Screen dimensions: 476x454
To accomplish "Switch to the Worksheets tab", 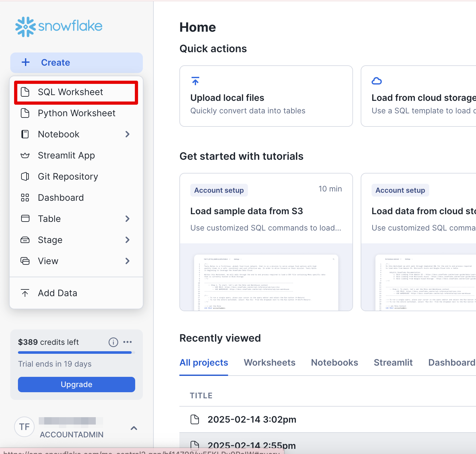I will (269, 363).
